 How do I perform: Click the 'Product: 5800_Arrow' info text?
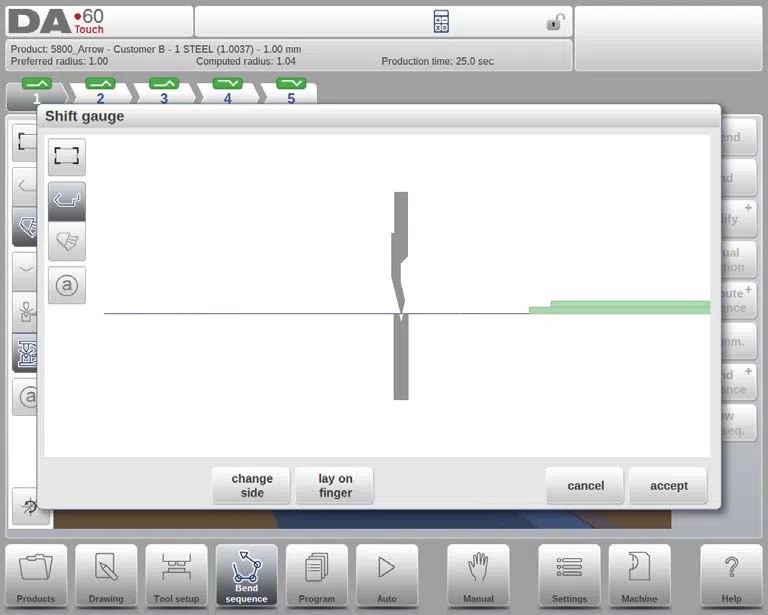(x=156, y=49)
